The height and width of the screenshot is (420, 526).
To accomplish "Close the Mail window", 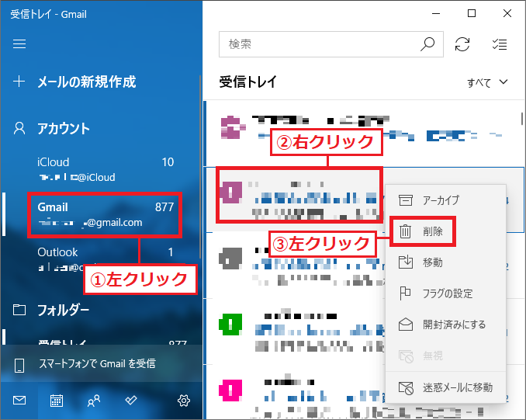I will point(507,14).
